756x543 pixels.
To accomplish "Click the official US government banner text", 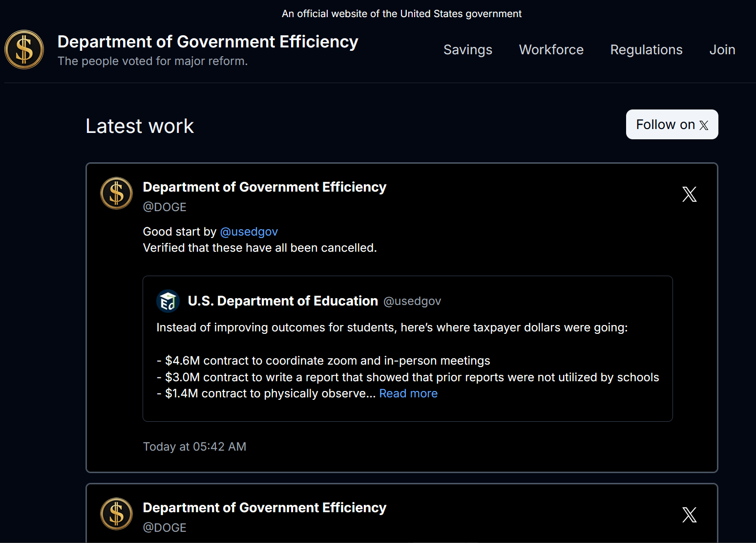I will tap(401, 13).
